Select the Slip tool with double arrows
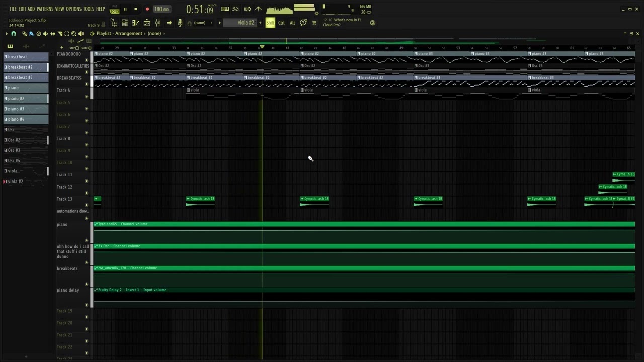The image size is (644, 362). coord(53,34)
